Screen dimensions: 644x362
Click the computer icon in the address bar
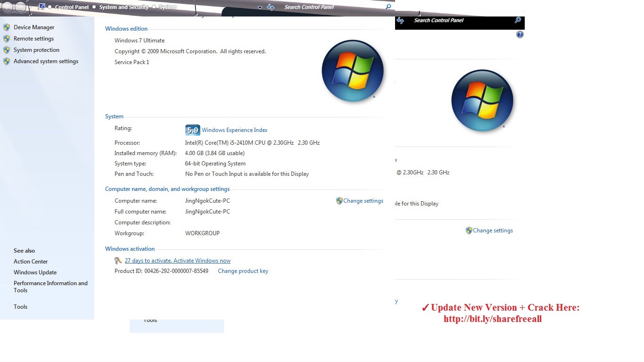[42, 7]
